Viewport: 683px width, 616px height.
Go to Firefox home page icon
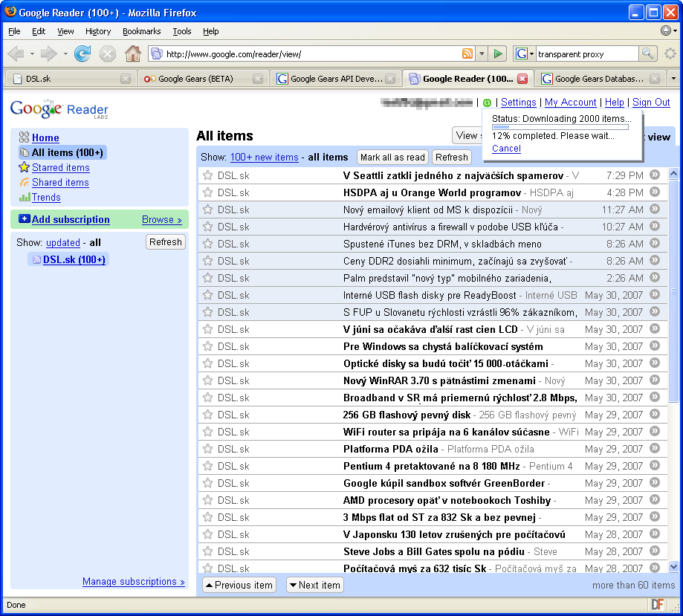coord(132,54)
